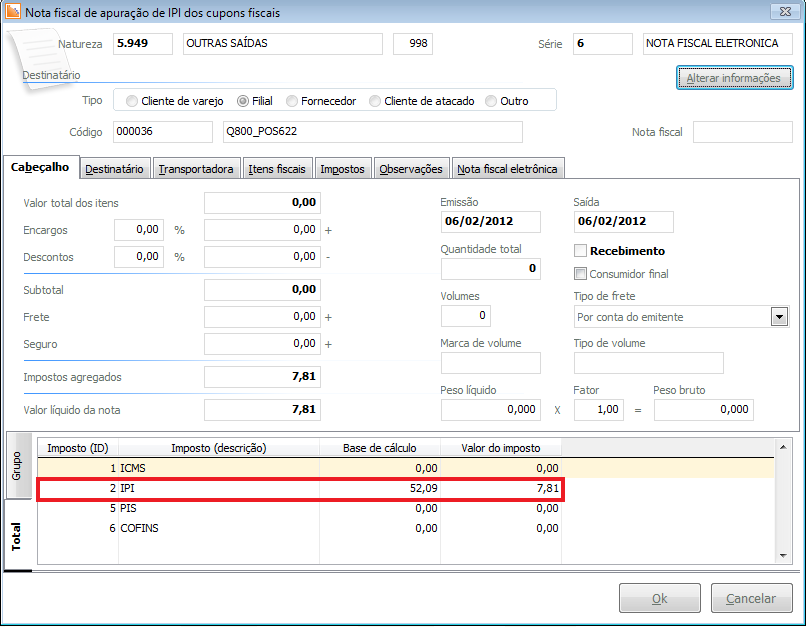Click the Encargos percentage field
The image size is (806, 627).
pos(139,230)
